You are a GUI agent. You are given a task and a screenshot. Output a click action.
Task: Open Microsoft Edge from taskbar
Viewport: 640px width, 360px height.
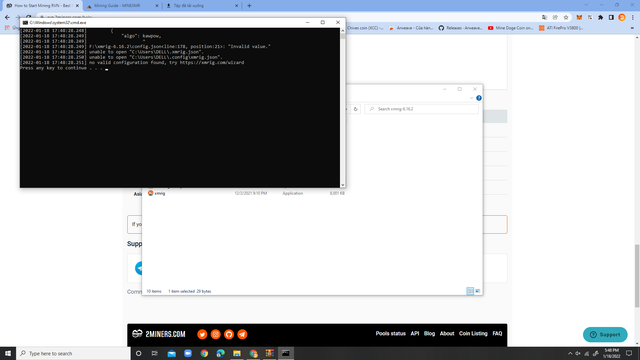click(x=220, y=353)
